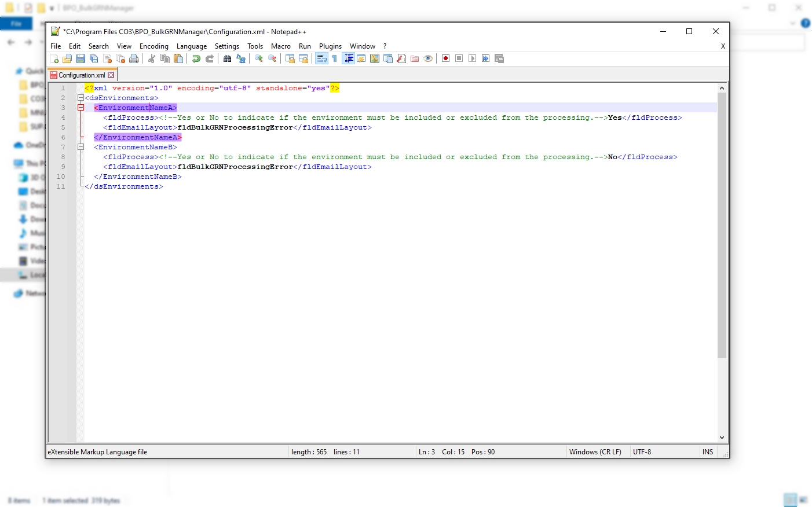Click the New file toolbar icon

click(54, 59)
